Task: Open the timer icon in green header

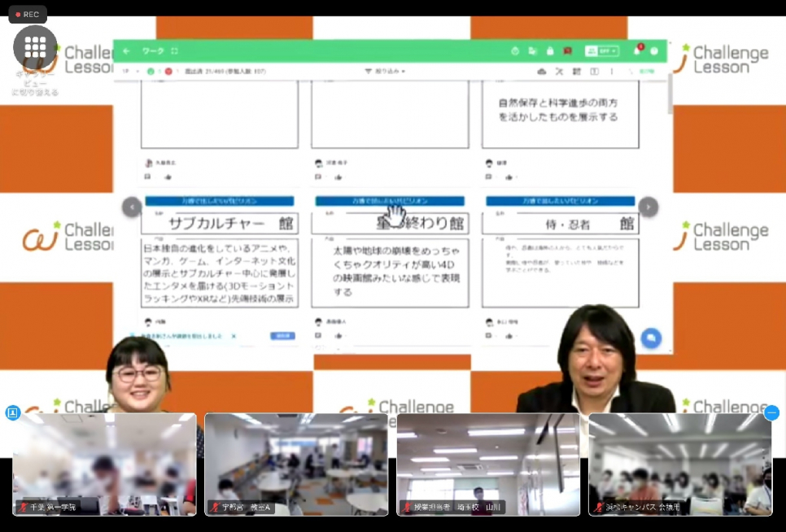Action: (x=515, y=51)
